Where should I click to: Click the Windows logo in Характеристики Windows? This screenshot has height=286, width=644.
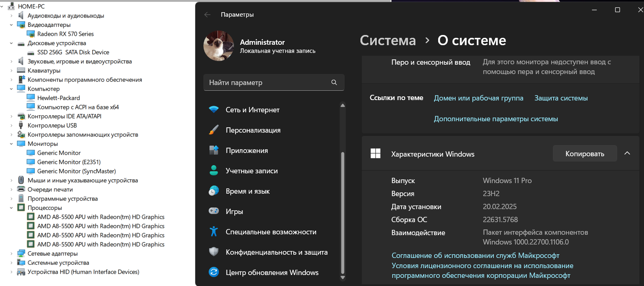(x=375, y=154)
